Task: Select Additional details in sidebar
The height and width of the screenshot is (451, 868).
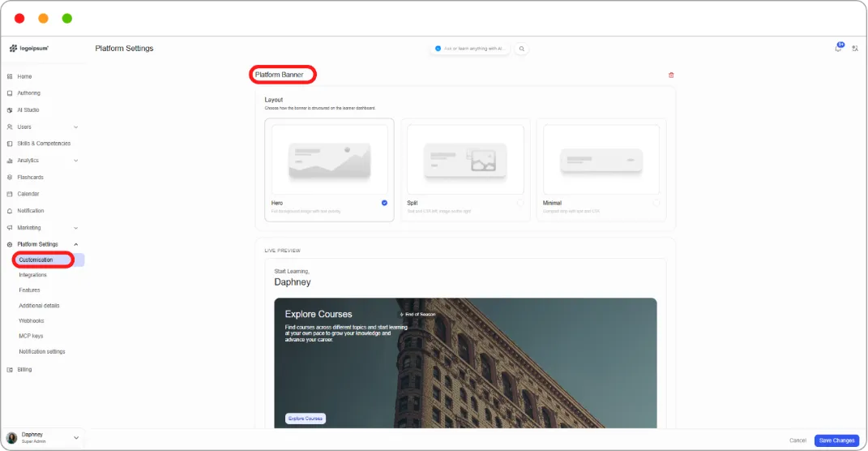Action: (39, 306)
